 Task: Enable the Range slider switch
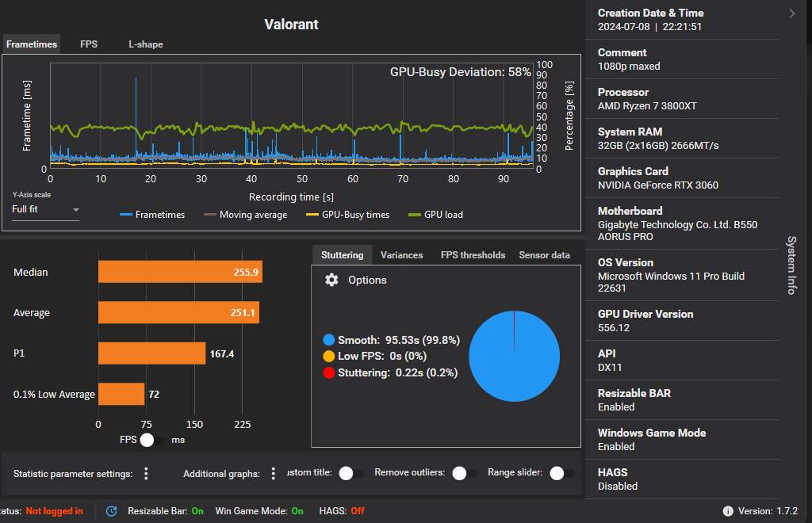pos(562,473)
